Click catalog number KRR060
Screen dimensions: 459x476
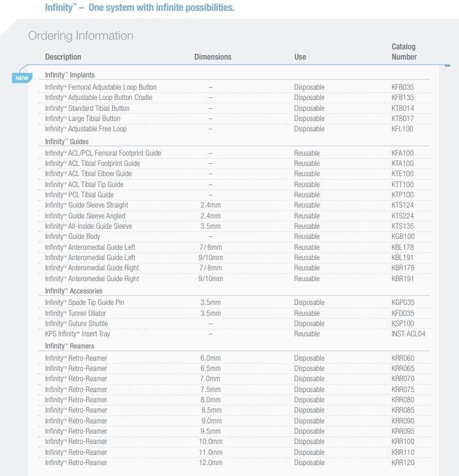[x=403, y=358]
